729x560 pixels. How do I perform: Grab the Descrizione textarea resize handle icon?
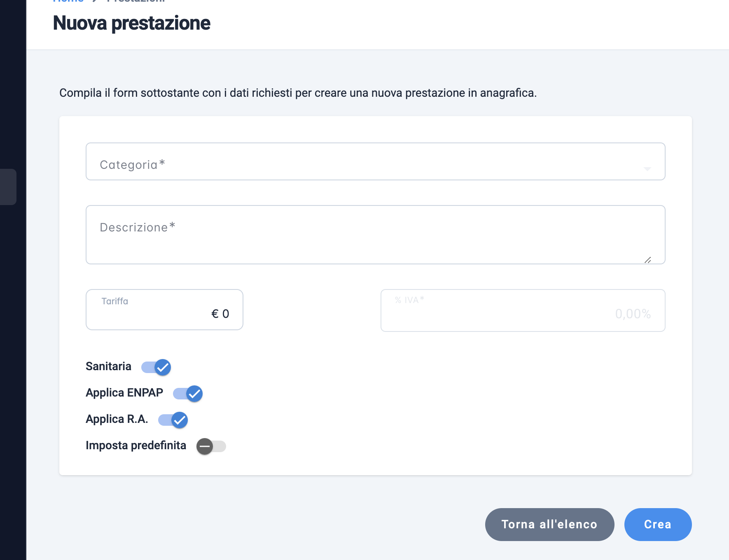coord(647,260)
